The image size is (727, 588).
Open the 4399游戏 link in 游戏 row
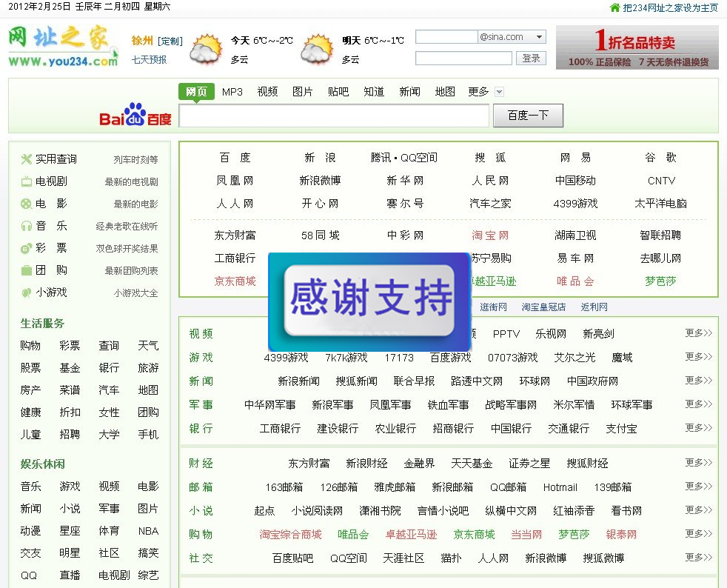pos(286,358)
